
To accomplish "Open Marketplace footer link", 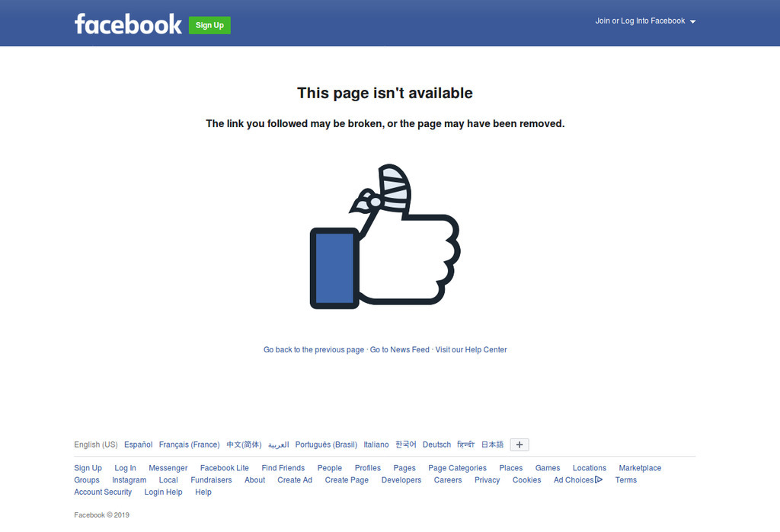I will [640, 468].
